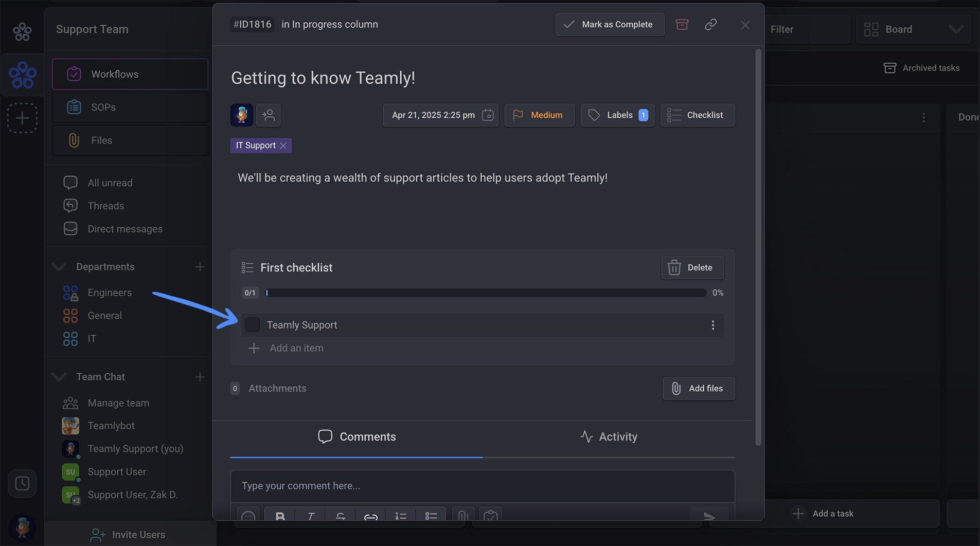
Task: Click the First checklist title
Action: (x=296, y=267)
